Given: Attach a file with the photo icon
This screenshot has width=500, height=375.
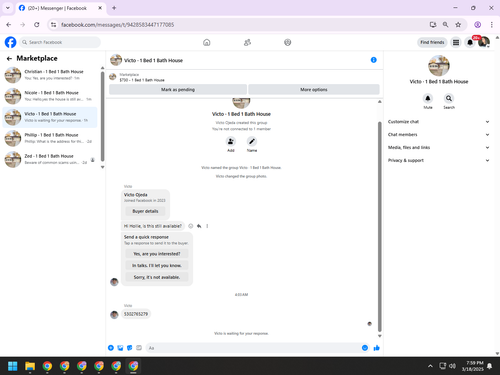Looking at the screenshot, I should [120, 348].
